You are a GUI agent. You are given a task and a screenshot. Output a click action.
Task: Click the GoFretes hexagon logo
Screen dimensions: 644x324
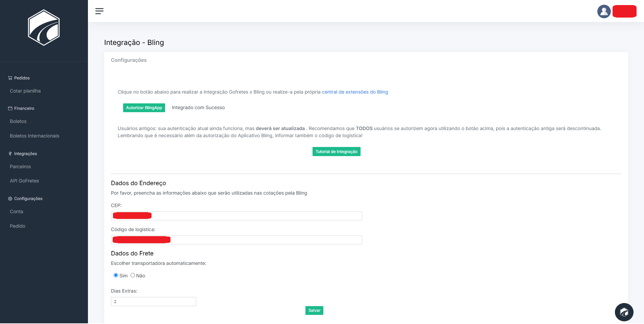pyautogui.click(x=44, y=27)
